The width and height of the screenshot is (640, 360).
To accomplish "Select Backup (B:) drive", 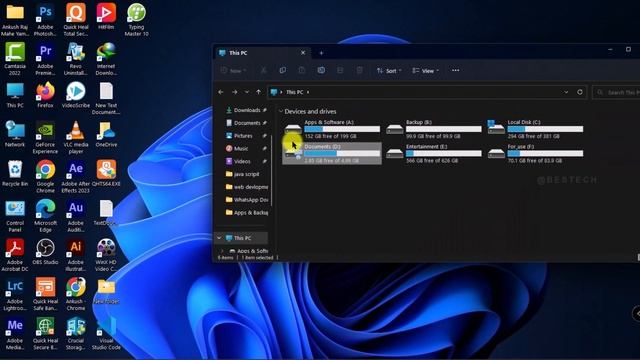I will [434, 129].
